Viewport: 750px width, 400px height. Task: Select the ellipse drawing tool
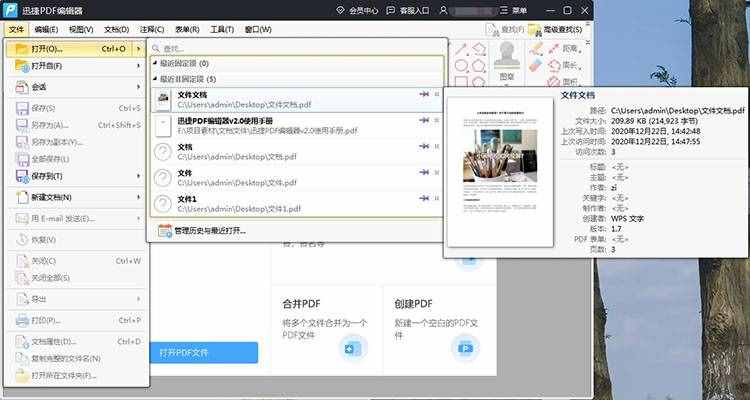pos(461,66)
